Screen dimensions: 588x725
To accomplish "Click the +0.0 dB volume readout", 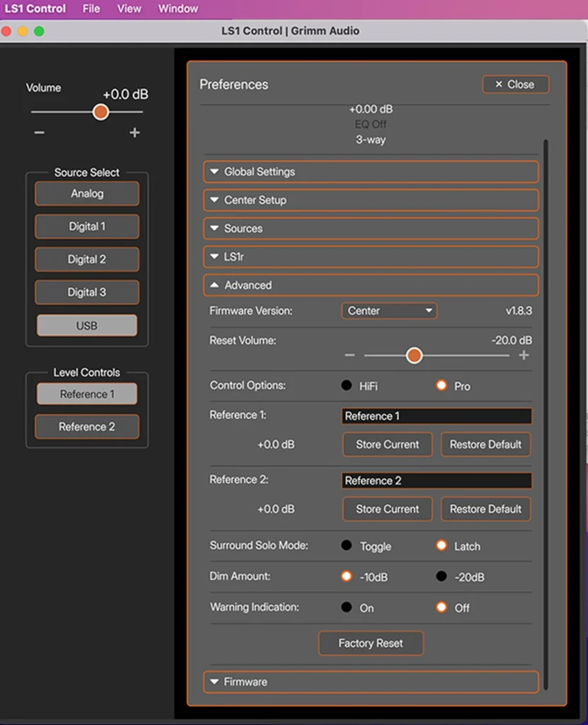I will click(x=125, y=95).
